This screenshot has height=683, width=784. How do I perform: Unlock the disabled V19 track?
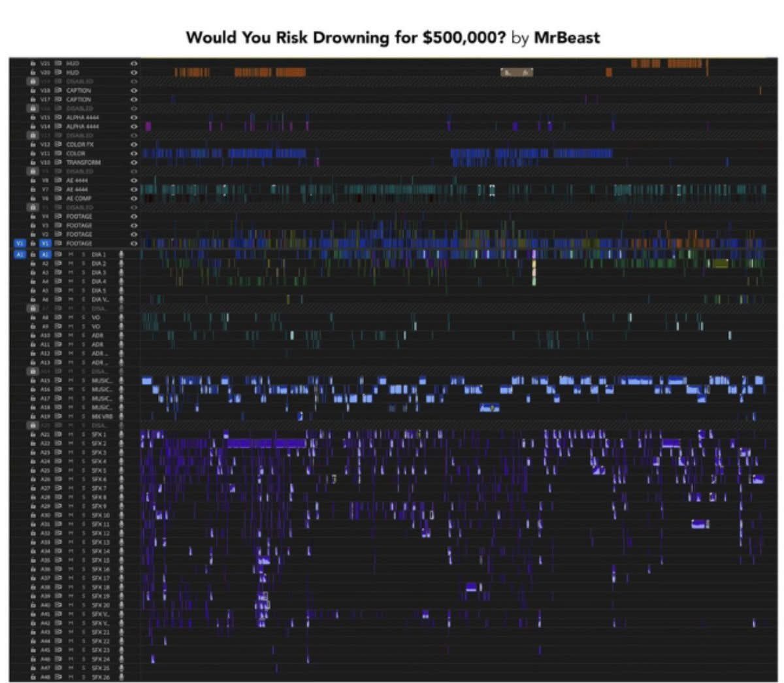tap(32, 82)
